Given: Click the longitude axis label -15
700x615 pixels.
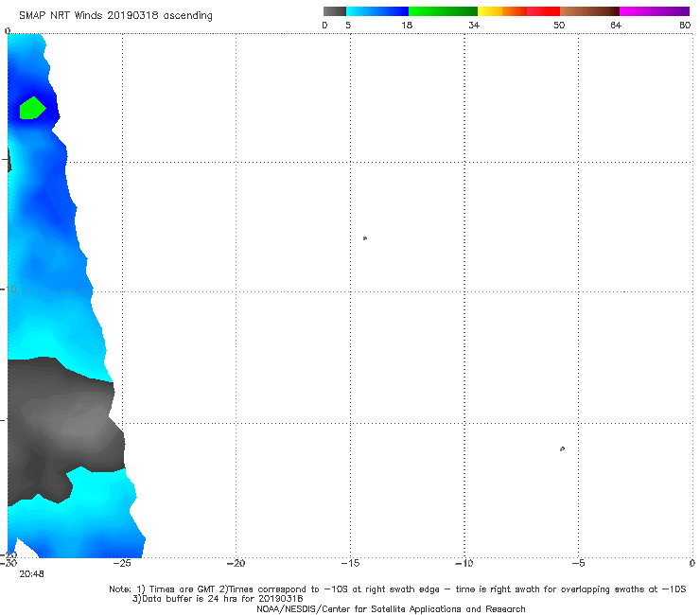Looking at the screenshot, I should 350,563.
